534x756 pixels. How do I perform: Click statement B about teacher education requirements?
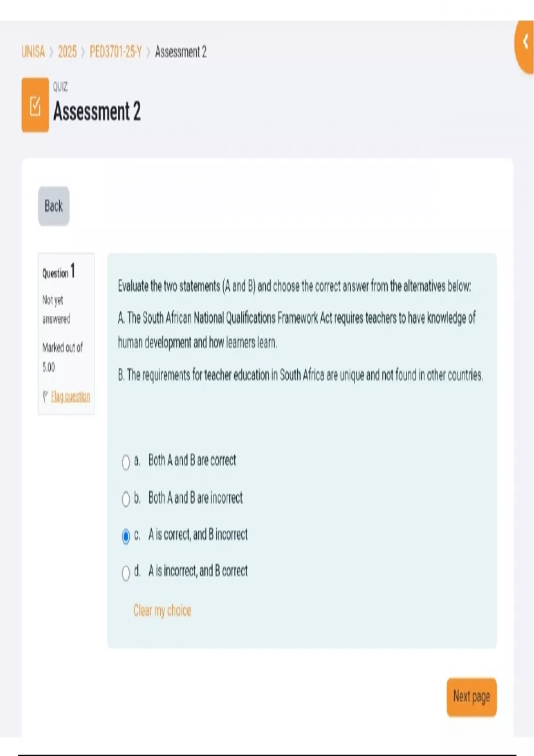pos(300,375)
